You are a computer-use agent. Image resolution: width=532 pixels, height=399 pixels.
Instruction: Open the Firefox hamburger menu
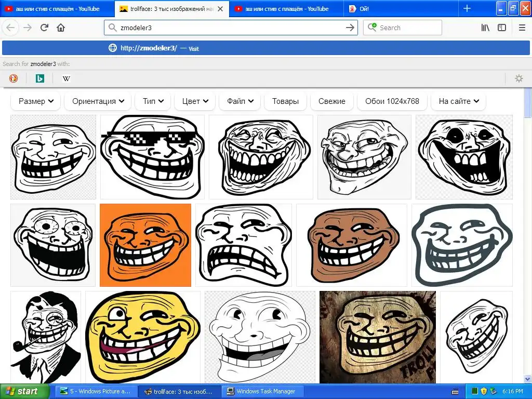click(x=522, y=28)
